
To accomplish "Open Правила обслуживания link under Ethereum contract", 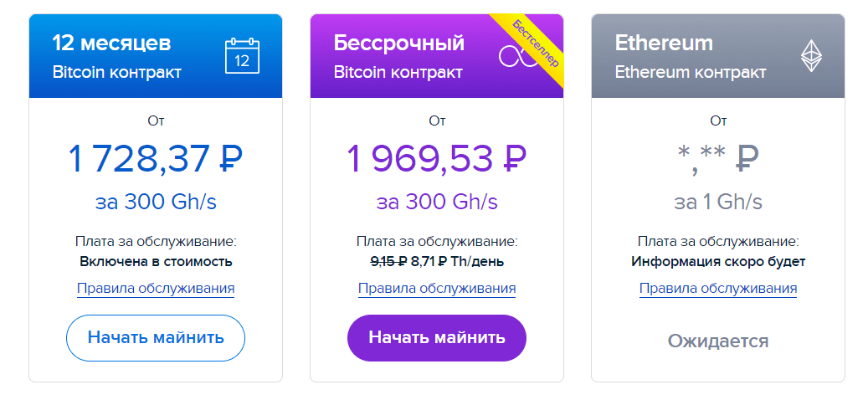I will pyautogui.click(x=718, y=289).
